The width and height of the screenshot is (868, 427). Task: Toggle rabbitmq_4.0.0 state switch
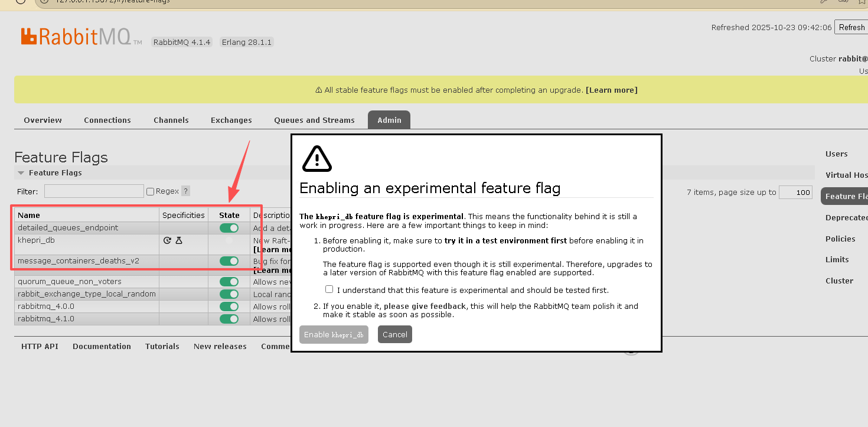229,307
